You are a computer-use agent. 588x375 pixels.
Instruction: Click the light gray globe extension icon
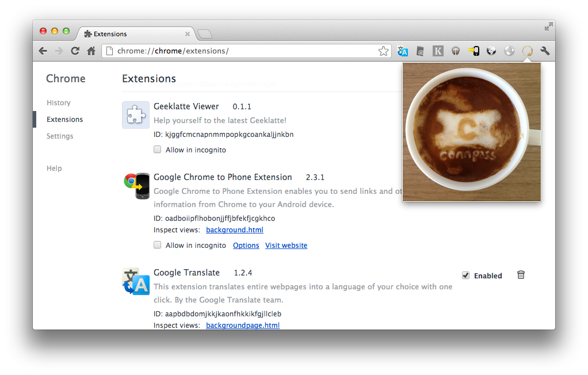509,51
